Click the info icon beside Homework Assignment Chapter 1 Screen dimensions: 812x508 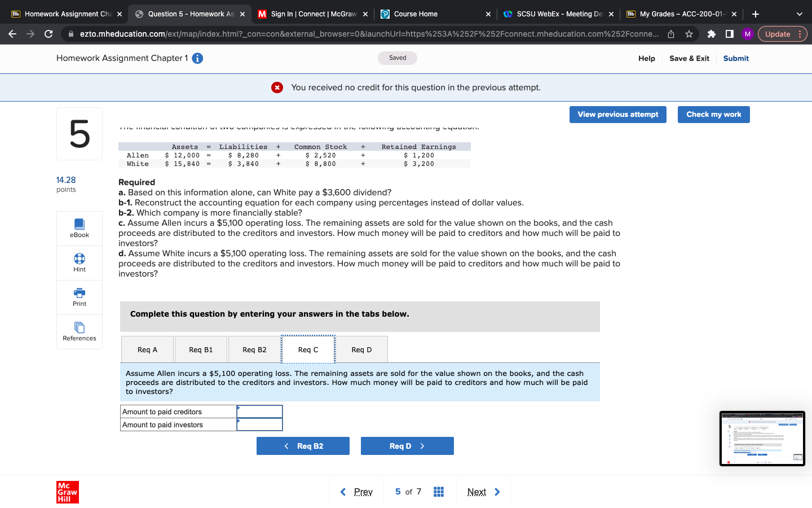click(197, 58)
